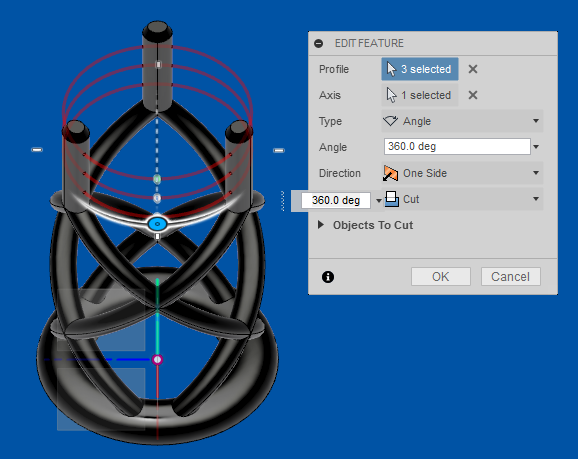Expand the Objects To Cut section
This screenshot has width=578, height=459.
tap(321, 225)
